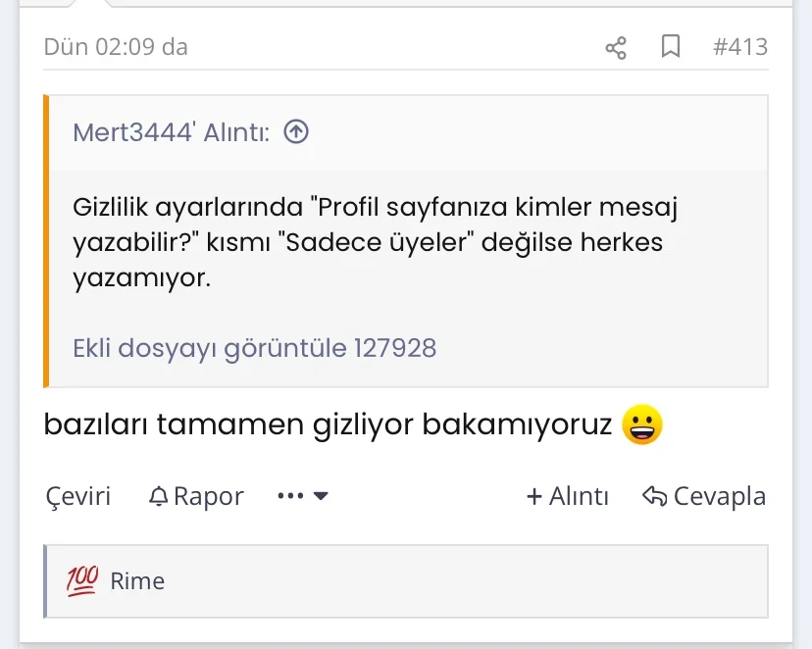Click the quoted text about Gizlilik ayarlarında
812x649 pixels.
click(x=376, y=242)
